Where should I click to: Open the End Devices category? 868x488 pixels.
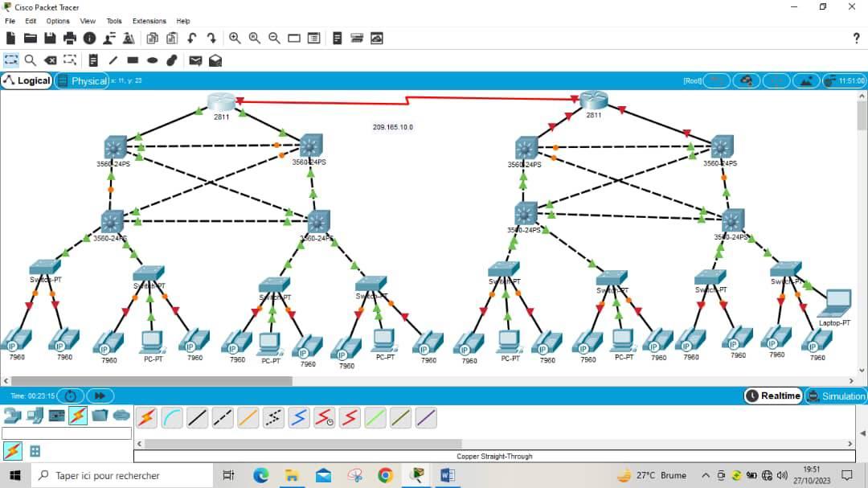(35, 415)
